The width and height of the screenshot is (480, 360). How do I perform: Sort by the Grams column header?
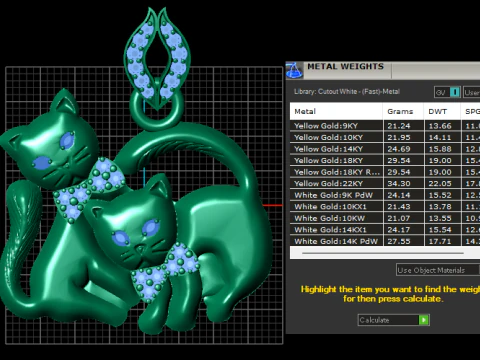point(403,111)
